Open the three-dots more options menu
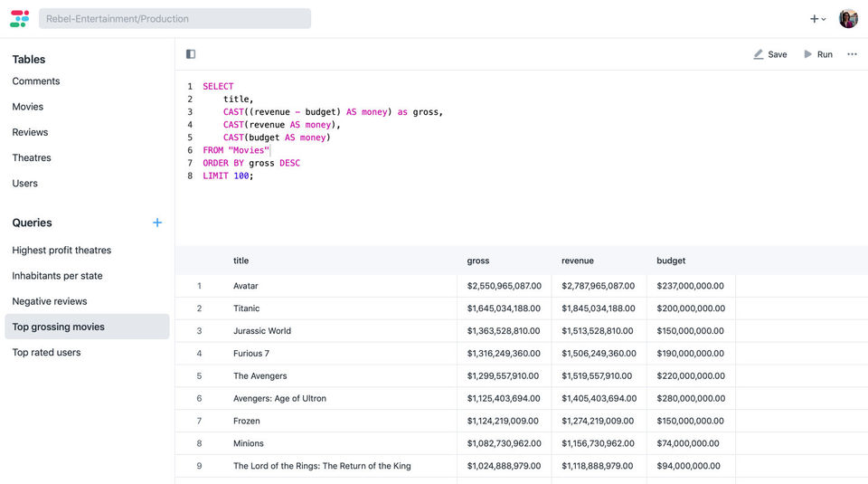Image resolution: width=868 pixels, height=484 pixels. pyautogui.click(x=852, y=54)
